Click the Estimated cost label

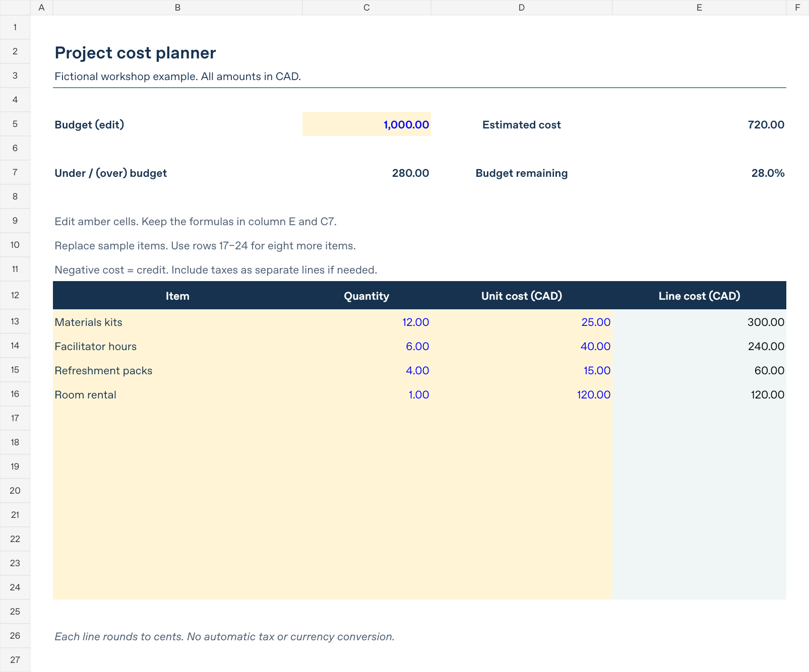(x=522, y=124)
